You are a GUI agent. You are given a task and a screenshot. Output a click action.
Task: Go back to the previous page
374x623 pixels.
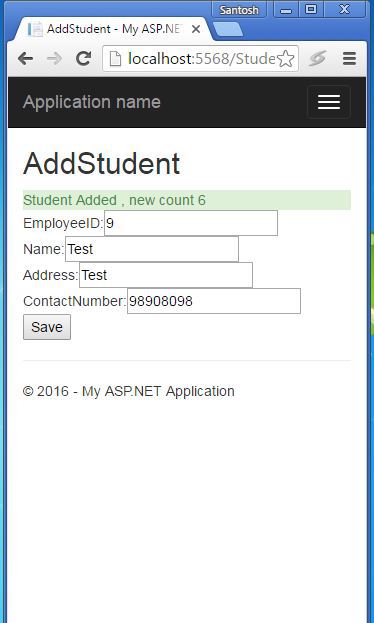(x=25, y=59)
